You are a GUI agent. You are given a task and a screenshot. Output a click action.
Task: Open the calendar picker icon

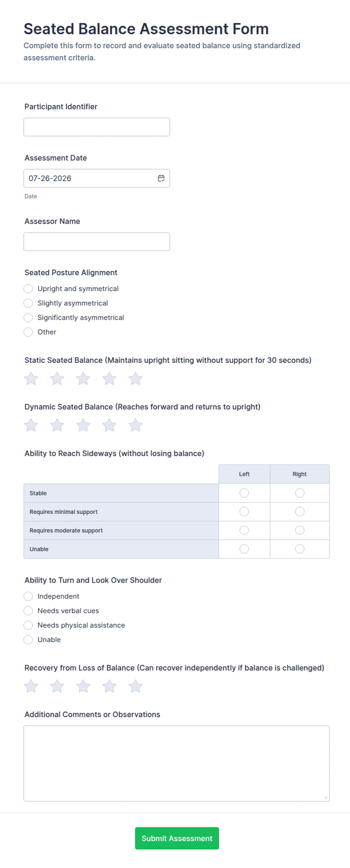point(161,178)
